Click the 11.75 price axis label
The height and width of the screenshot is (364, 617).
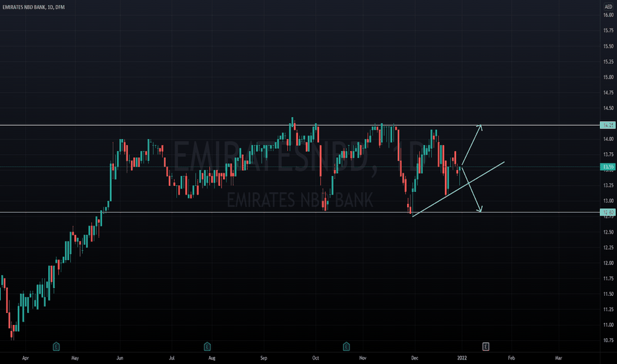coord(608,279)
